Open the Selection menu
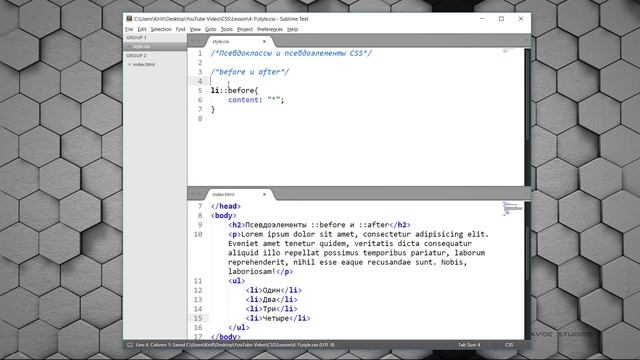 click(x=161, y=29)
